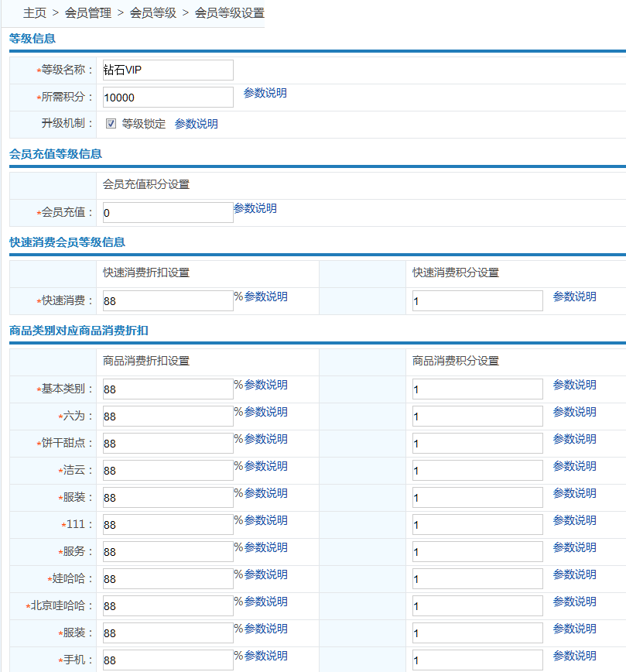Image resolution: width=626 pixels, height=672 pixels.
Task: Focus the 所需积分 input with 10000
Action: [x=167, y=97]
